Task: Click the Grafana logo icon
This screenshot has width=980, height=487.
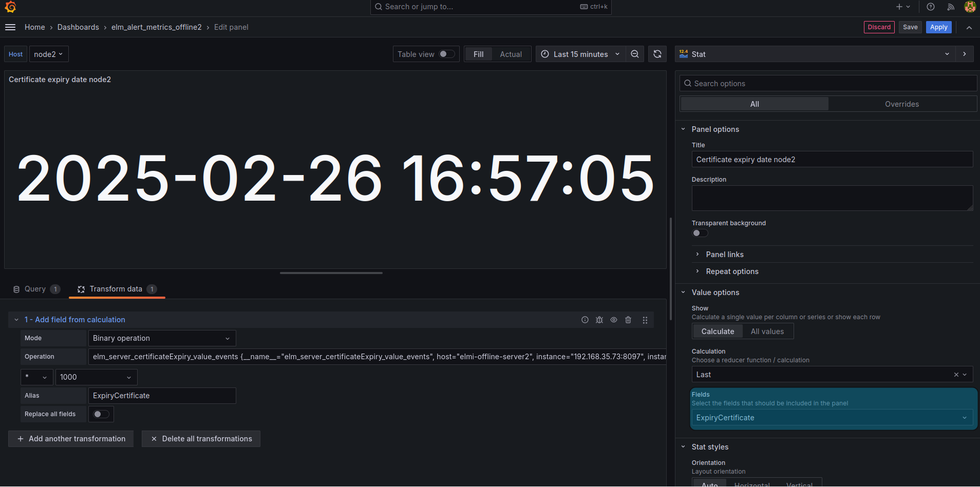Action: point(10,7)
